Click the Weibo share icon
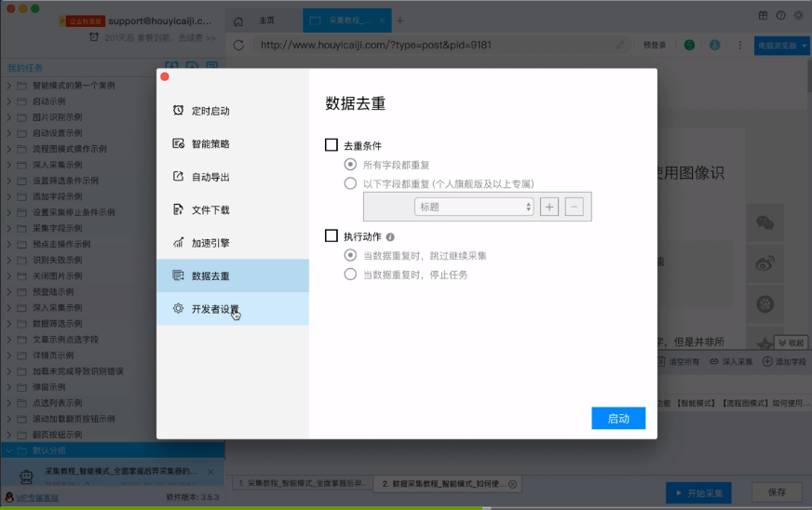The width and height of the screenshot is (812, 510). pos(765,263)
